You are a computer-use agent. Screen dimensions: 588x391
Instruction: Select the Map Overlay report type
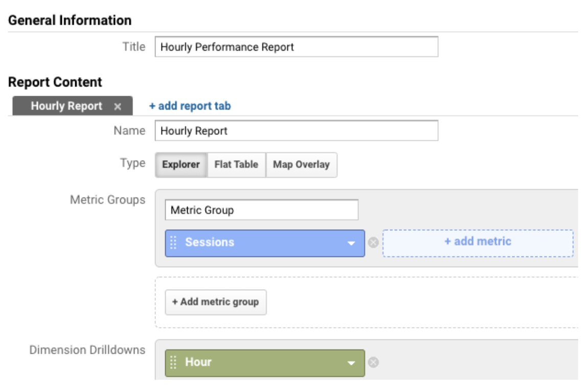coord(301,165)
